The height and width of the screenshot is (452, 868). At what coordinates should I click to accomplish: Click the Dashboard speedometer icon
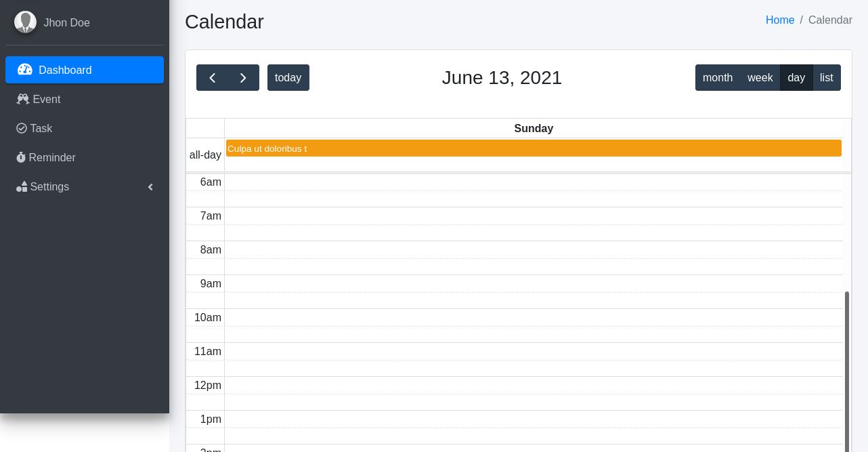[x=25, y=70]
